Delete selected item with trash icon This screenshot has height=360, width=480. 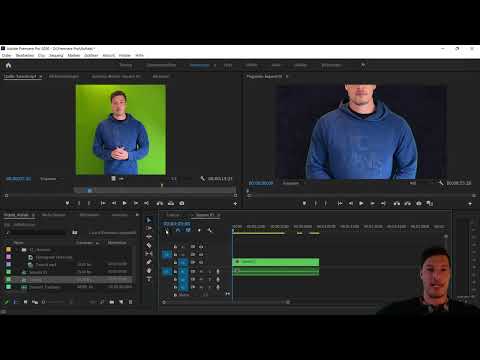tap(131, 302)
